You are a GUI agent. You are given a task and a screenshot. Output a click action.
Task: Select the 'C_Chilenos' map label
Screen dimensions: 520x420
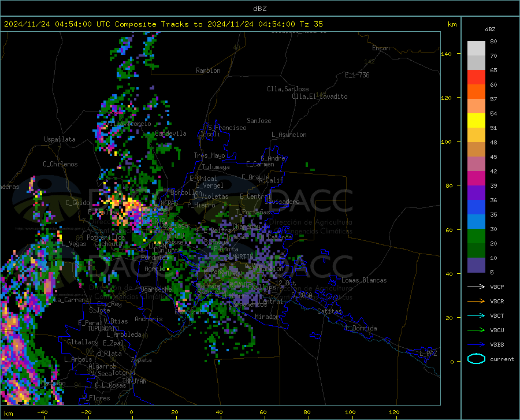pos(60,164)
